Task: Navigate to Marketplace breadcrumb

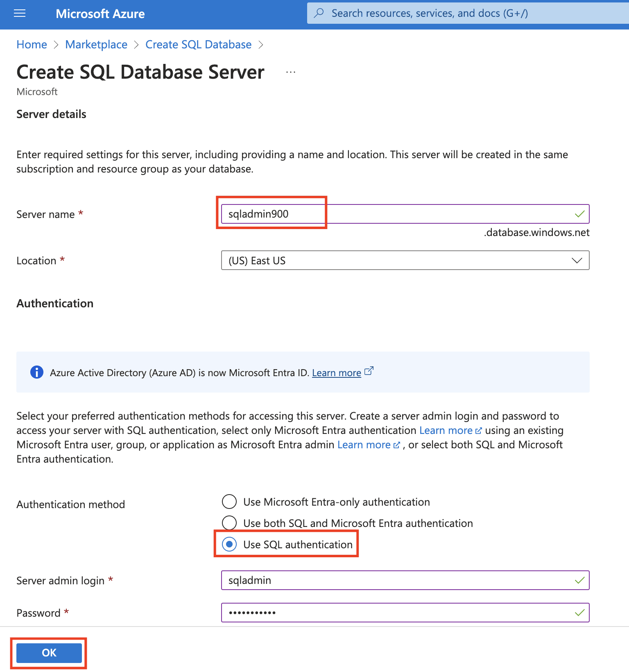Action: pyautogui.click(x=96, y=45)
